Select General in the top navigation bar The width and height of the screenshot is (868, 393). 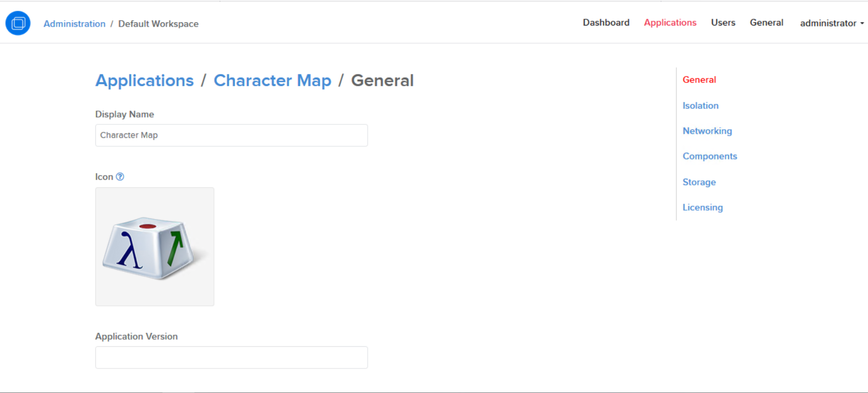tap(766, 22)
